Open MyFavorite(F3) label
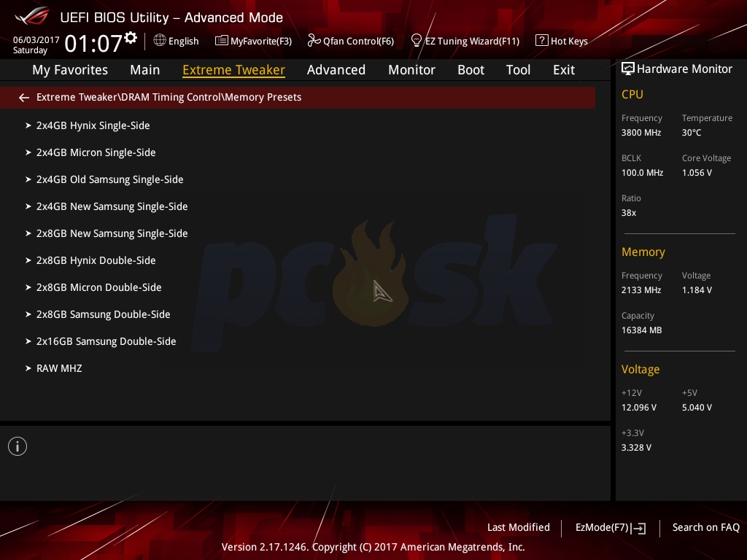Image resolution: width=747 pixels, height=560 pixels. (261, 41)
